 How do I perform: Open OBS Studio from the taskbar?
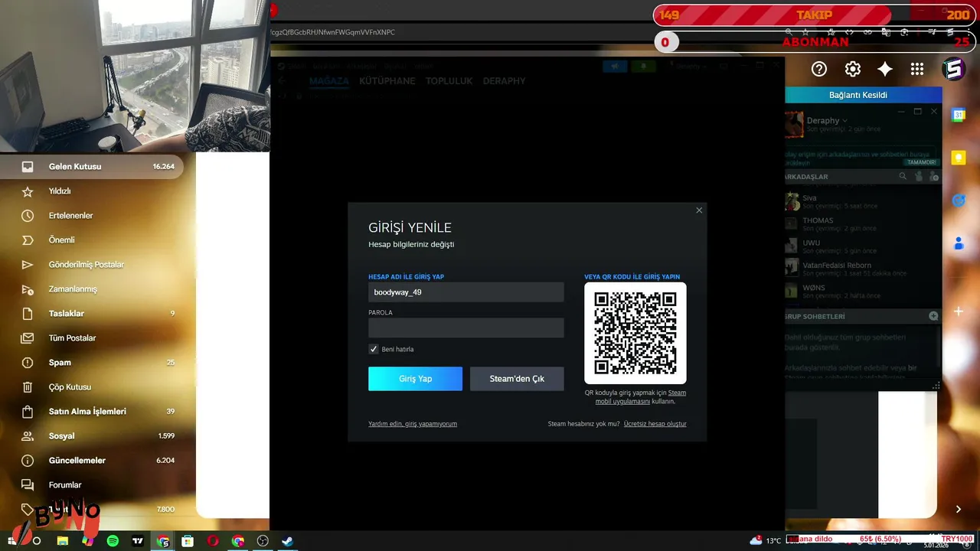pyautogui.click(x=263, y=541)
